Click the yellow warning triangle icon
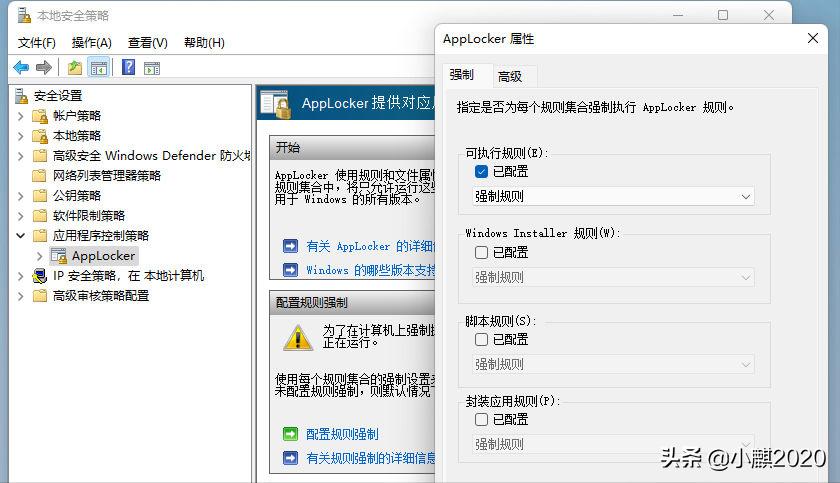 tap(298, 338)
